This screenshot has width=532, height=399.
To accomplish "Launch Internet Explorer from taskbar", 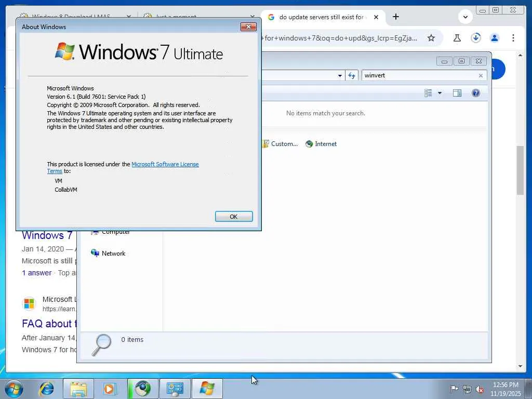I will click(46, 389).
